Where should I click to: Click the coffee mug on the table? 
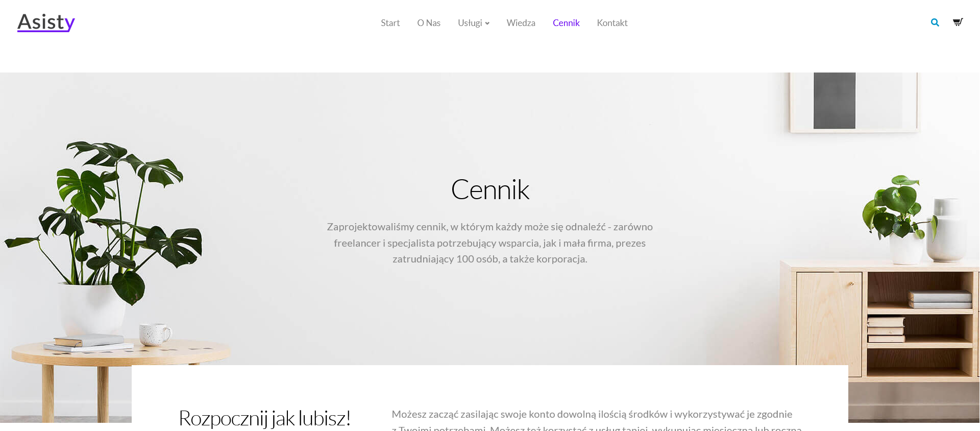tap(156, 333)
